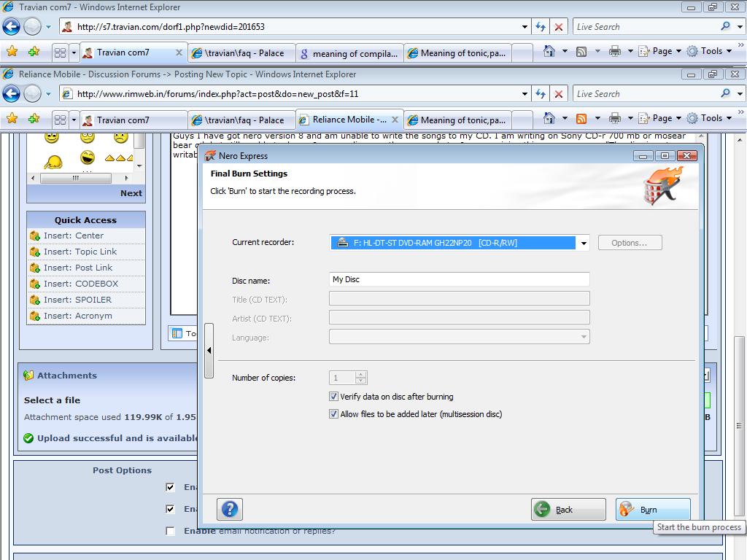Expand the address history in the Travian window

525,27
